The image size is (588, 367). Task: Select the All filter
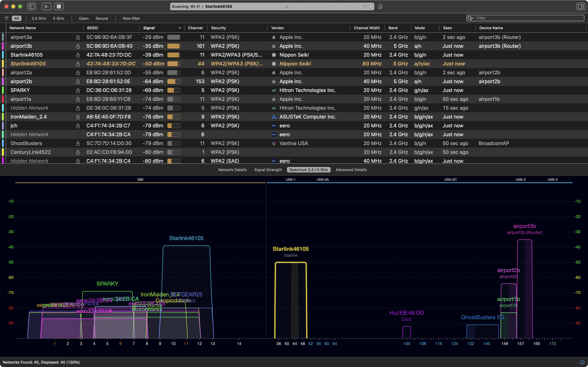17,18
